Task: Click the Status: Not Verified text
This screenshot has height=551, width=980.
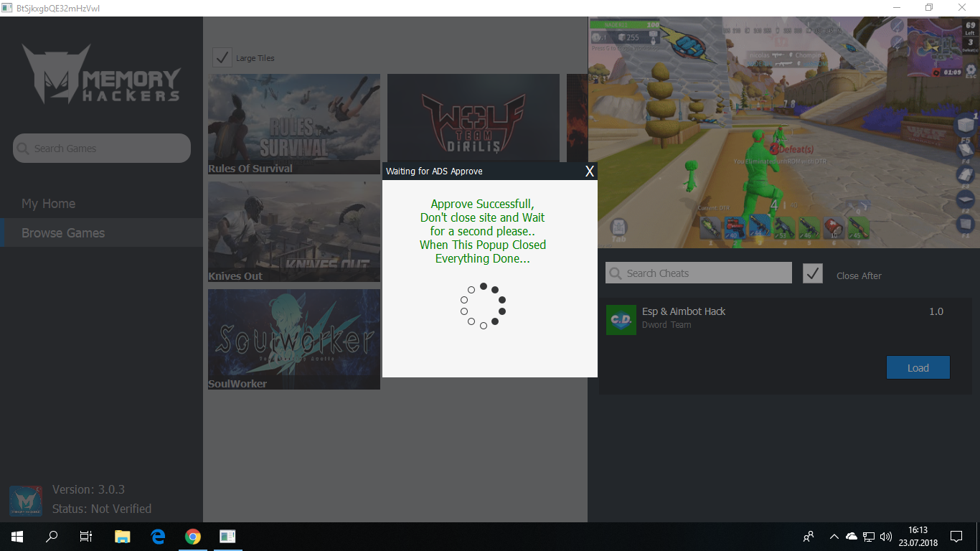Action: click(102, 509)
